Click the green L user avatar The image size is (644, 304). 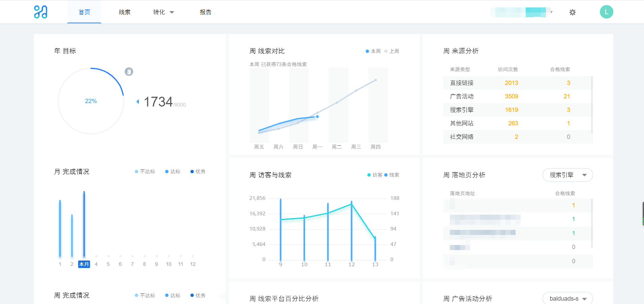tap(606, 12)
